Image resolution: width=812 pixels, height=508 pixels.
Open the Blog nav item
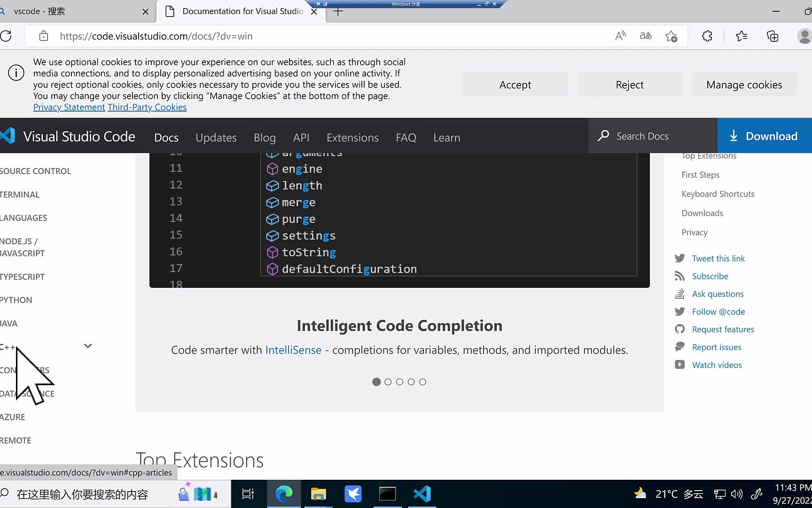pyautogui.click(x=265, y=137)
